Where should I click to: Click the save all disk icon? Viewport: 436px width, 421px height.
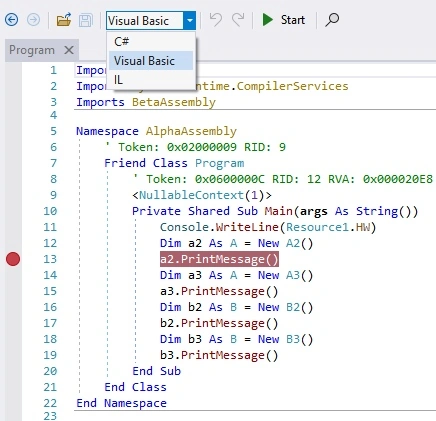[x=86, y=20]
